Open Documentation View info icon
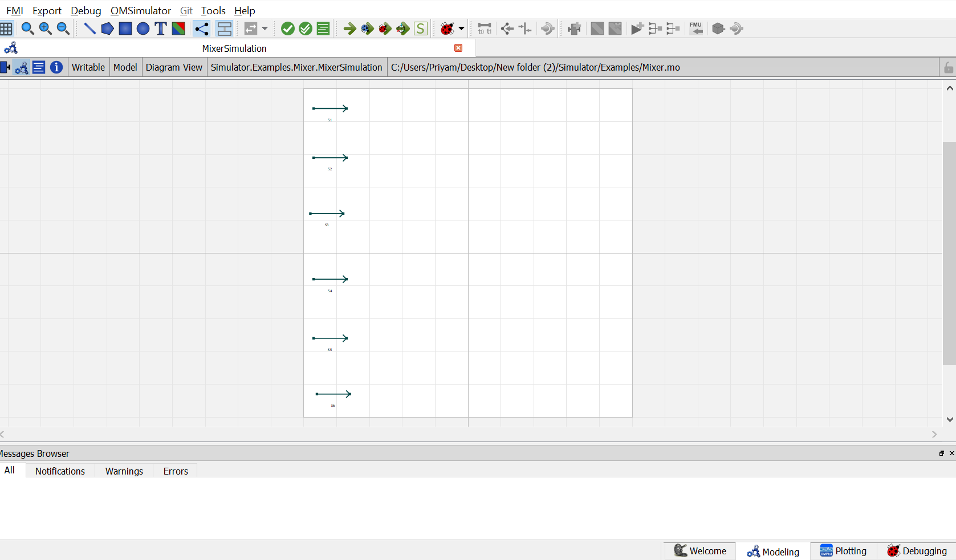 56,67
